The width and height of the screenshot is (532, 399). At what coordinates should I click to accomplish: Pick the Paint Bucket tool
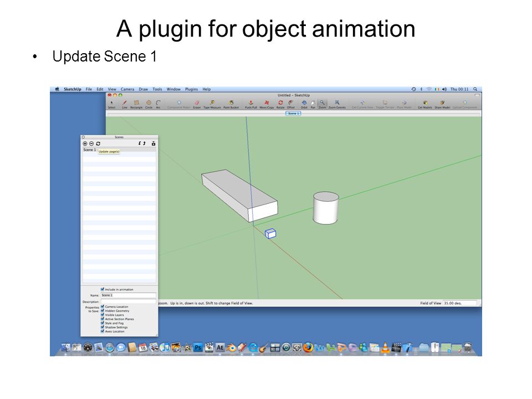[231, 104]
